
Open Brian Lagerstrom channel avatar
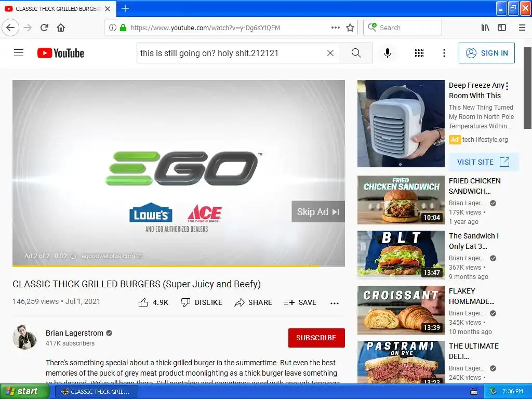[25, 337]
